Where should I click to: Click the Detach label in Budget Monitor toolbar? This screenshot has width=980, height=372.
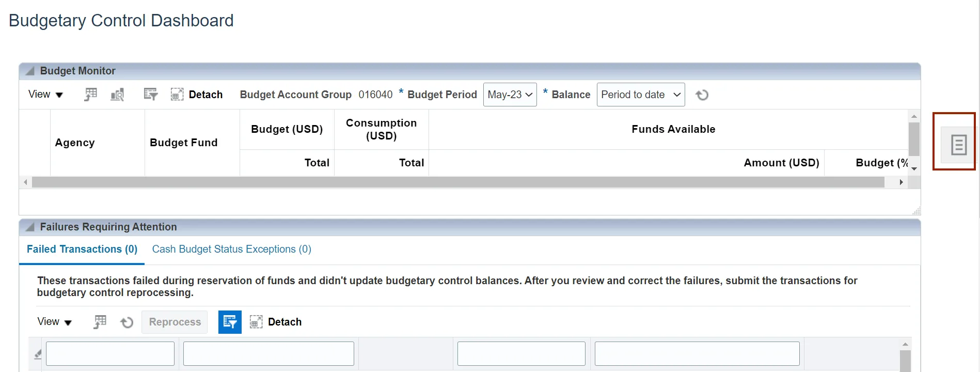point(206,95)
